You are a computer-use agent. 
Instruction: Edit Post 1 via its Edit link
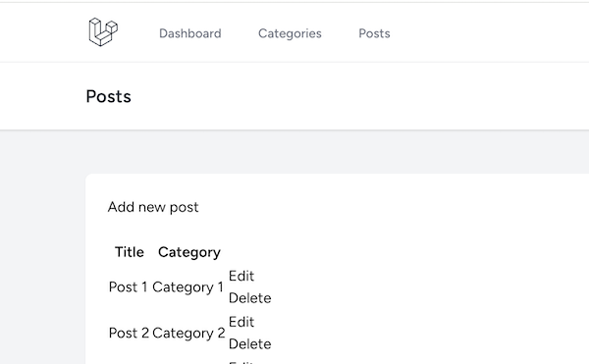[241, 277]
